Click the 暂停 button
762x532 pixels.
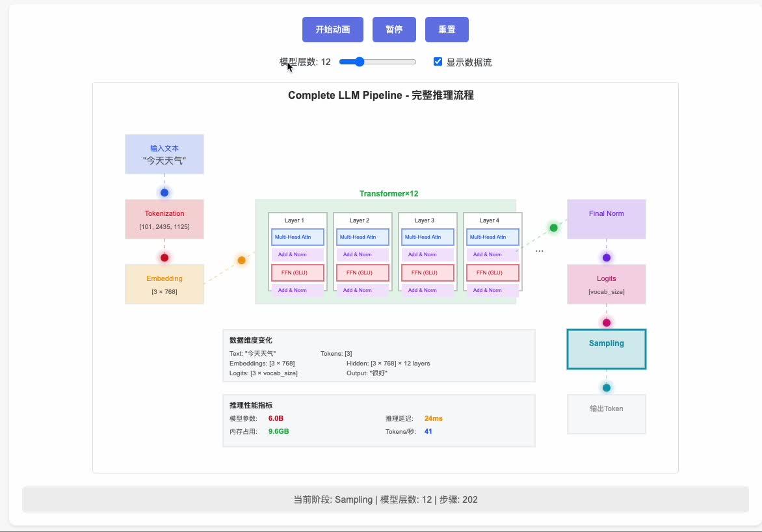pos(394,29)
